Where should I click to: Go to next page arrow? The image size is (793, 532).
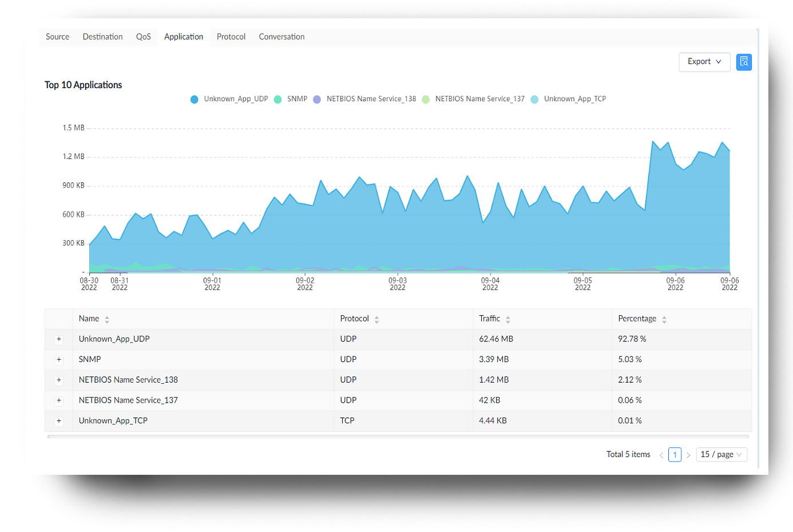pyautogui.click(x=688, y=455)
